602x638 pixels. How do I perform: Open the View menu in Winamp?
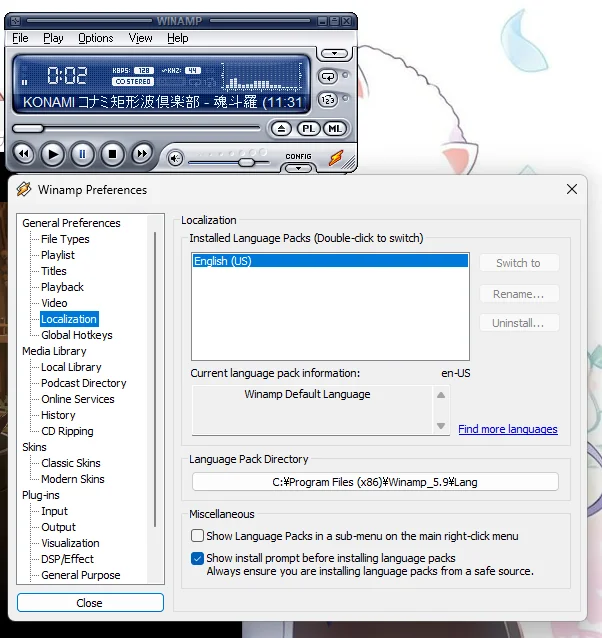click(x=141, y=38)
